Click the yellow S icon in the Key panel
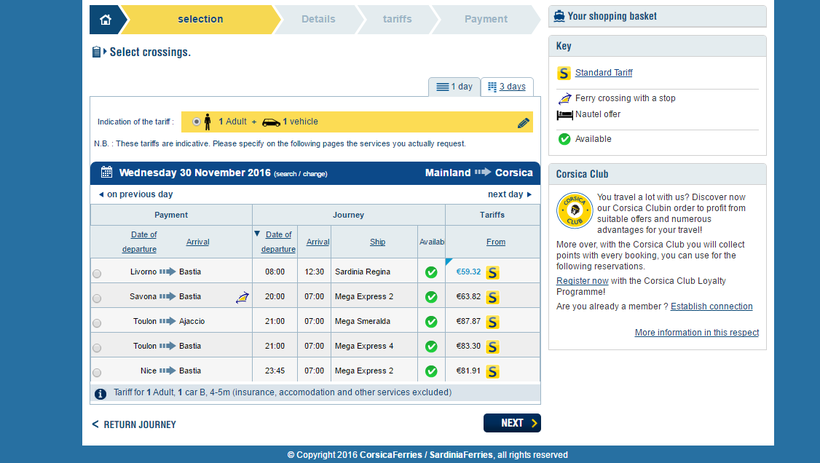The height and width of the screenshot is (463, 820). coord(564,73)
